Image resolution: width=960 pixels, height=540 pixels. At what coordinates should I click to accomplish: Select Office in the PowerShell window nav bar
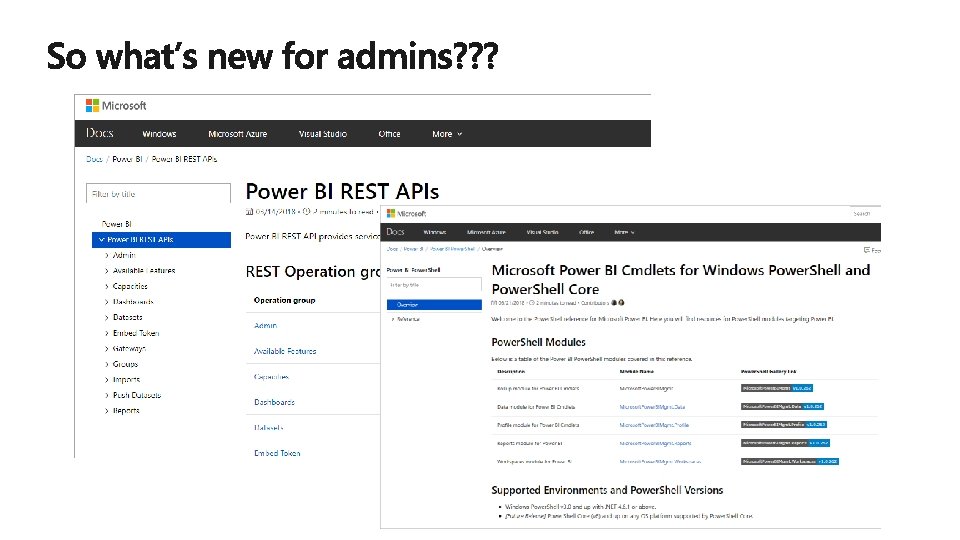coord(587,232)
